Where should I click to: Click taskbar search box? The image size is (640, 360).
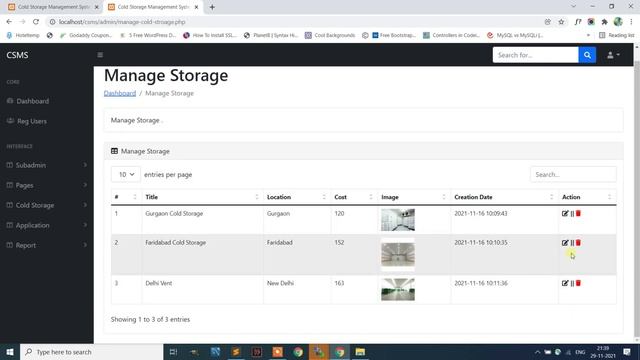(91, 352)
